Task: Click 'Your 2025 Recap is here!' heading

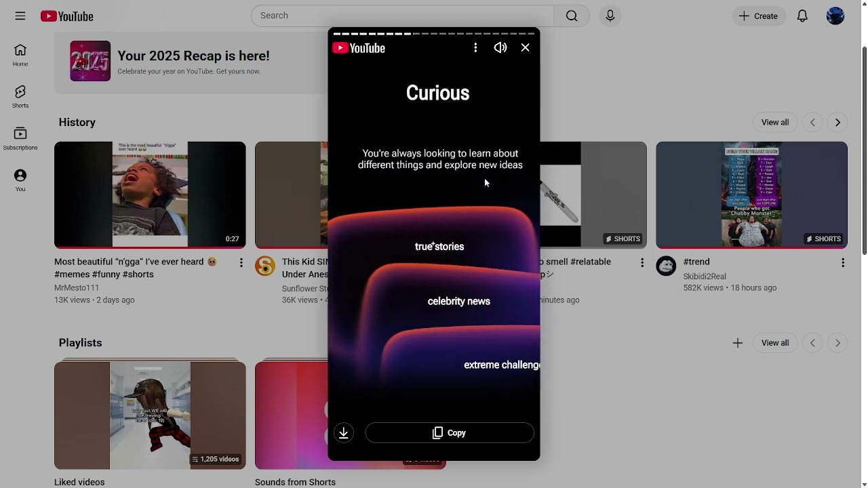Action: tap(193, 56)
